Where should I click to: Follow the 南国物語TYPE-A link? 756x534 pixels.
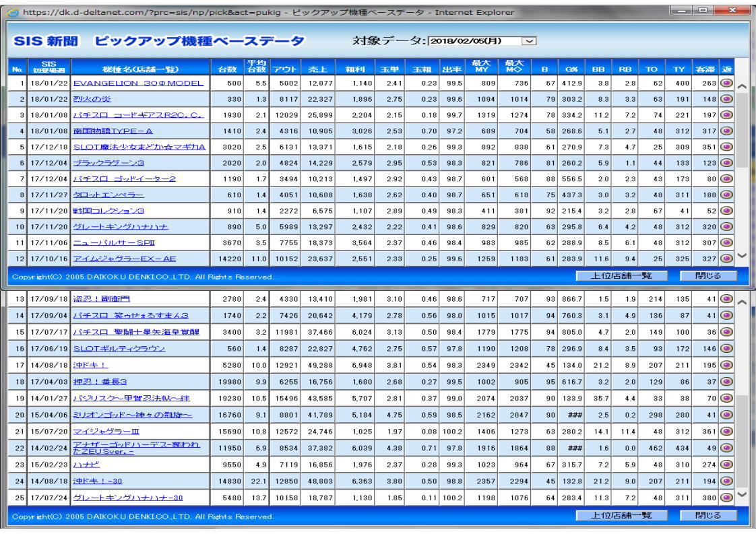click(113, 131)
